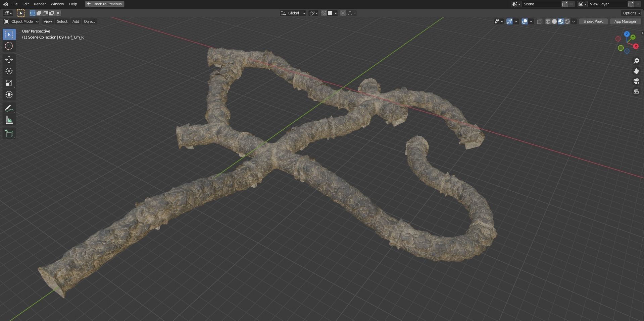Toggle viewport overlays
The height and width of the screenshot is (321, 644).
tap(525, 21)
